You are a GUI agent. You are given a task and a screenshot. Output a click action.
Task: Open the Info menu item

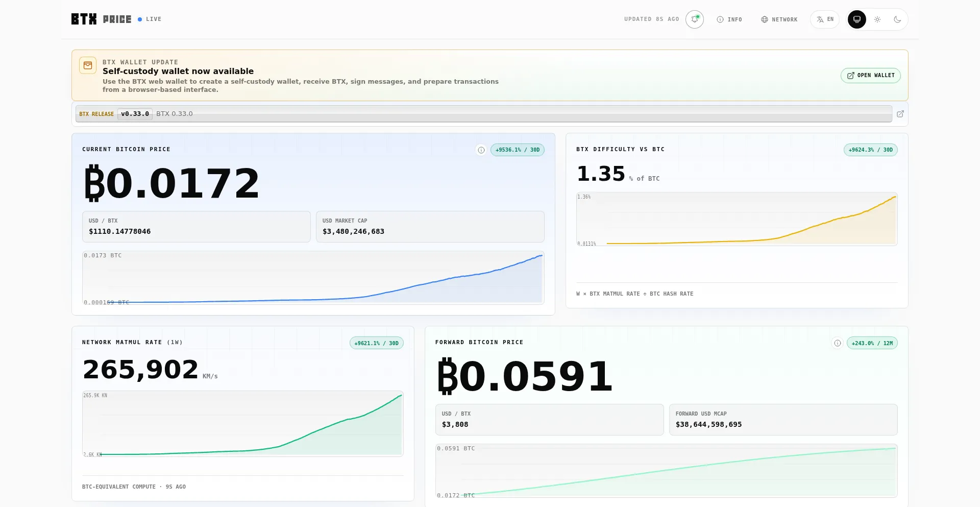[x=729, y=19]
